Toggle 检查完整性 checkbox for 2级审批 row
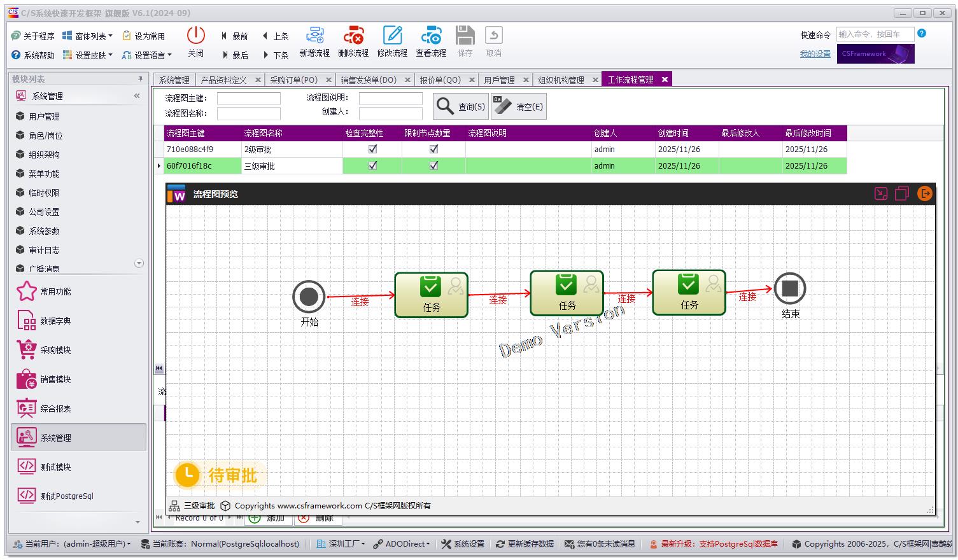The width and height of the screenshot is (958, 560). [x=372, y=149]
